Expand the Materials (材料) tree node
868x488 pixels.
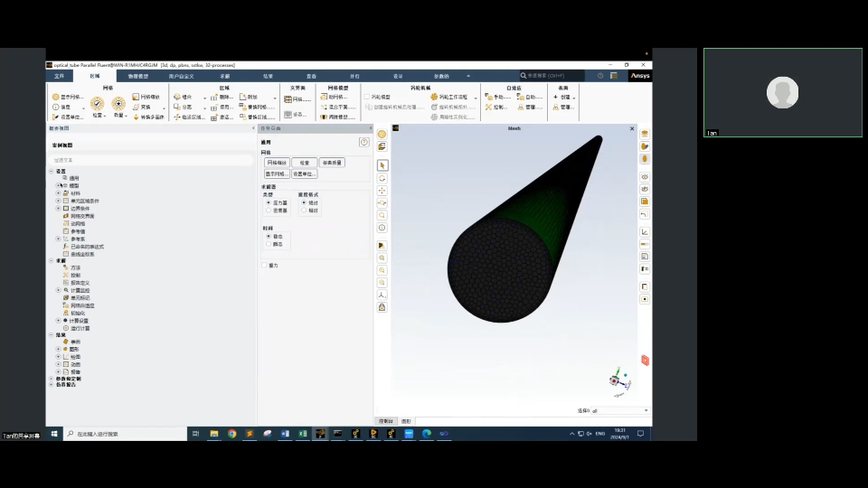tap(58, 193)
